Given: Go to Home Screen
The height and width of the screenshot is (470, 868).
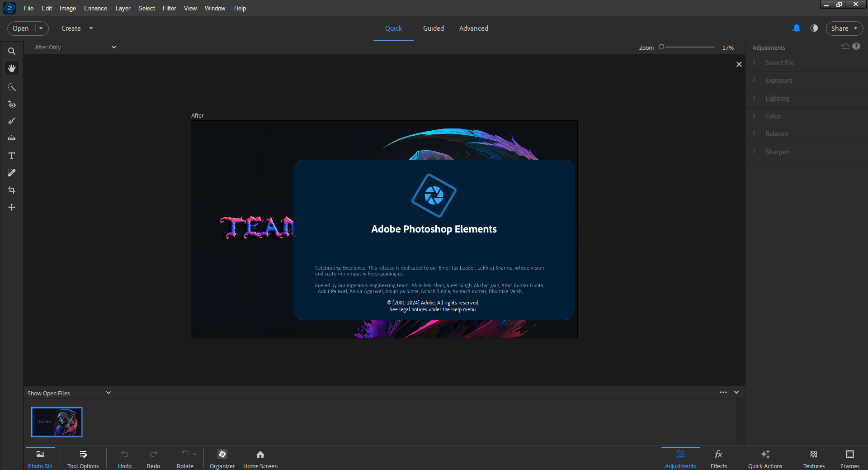Looking at the screenshot, I should pyautogui.click(x=260, y=459).
